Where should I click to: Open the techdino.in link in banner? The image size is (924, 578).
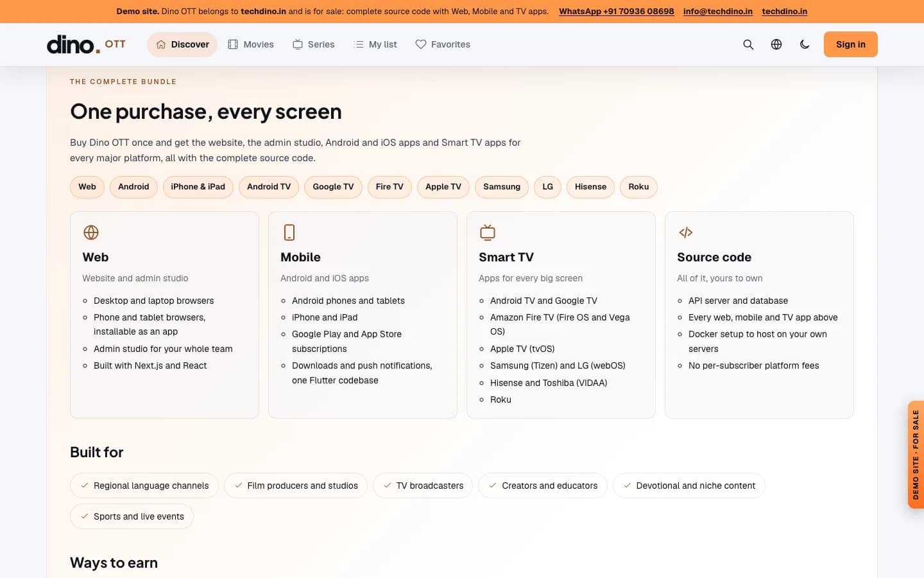click(x=785, y=12)
